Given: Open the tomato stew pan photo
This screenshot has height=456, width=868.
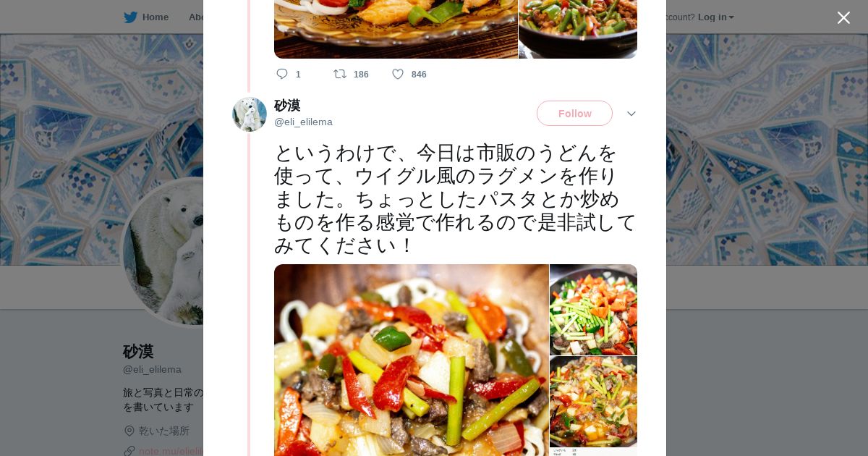Looking at the screenshot, I should click(x=594, y=402).
